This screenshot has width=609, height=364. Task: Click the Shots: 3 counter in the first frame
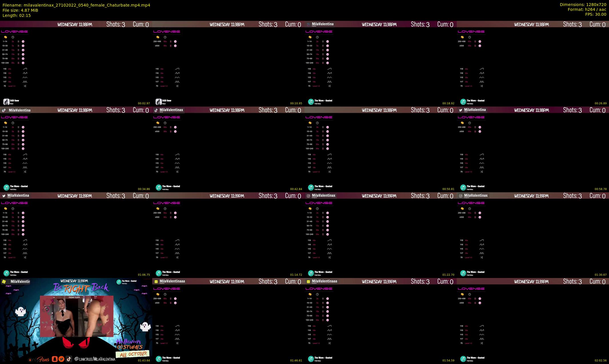(x=116, y=24)
